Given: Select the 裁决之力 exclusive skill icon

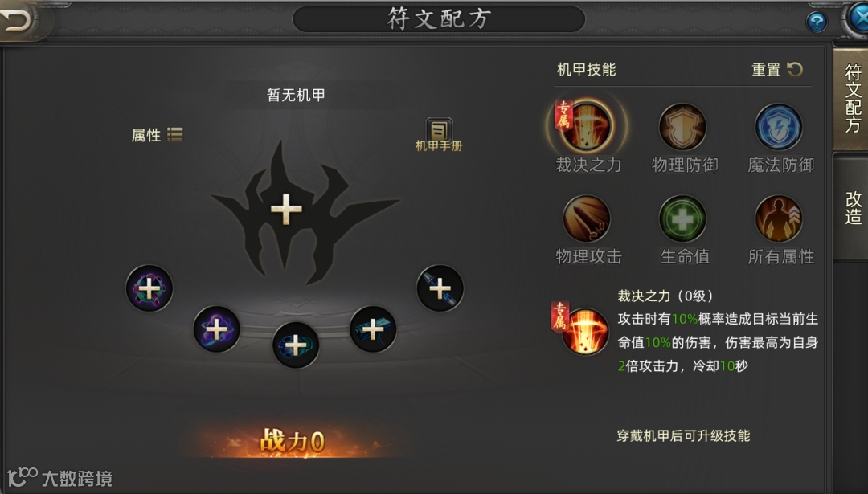Looking at the screenshot, I should pos(586,127).
